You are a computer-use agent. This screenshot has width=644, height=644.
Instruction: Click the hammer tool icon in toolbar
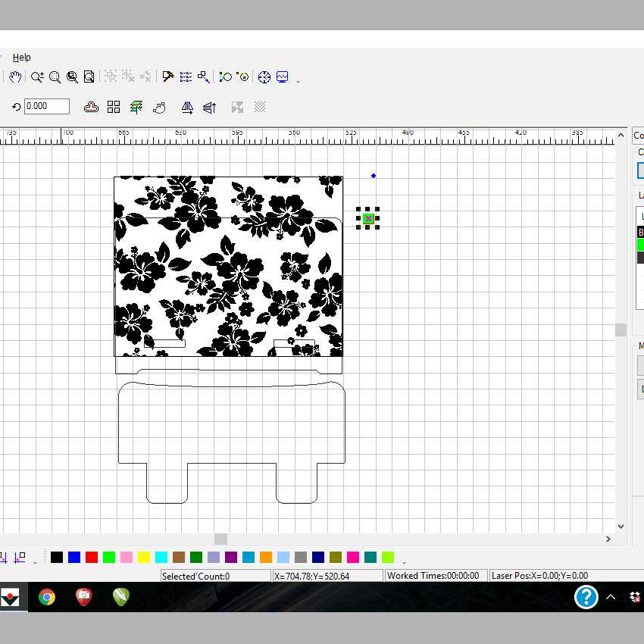pos(168,77)
